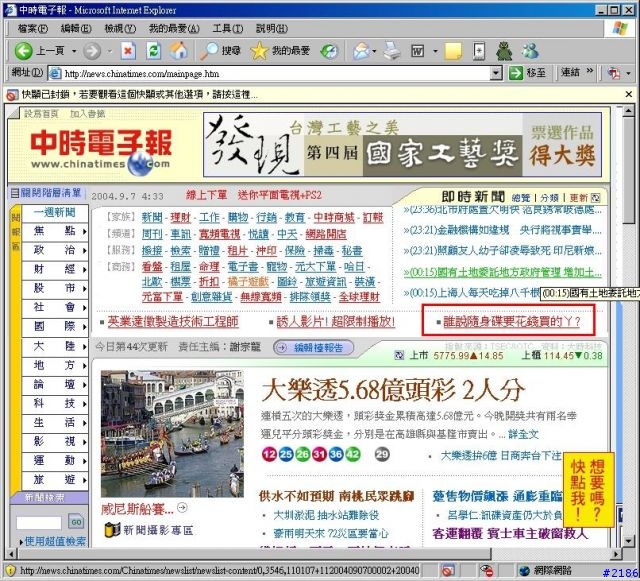Open the 英業達徵製造技術工程師 link
Screen dimensions: 640x581
[x=173, y=322]
